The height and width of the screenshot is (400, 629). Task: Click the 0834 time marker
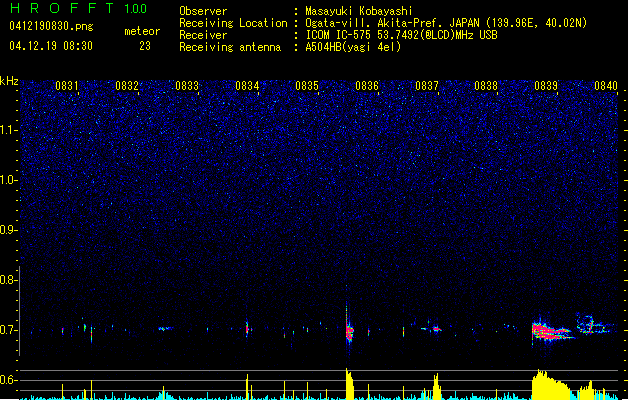(x=247, y=86)
